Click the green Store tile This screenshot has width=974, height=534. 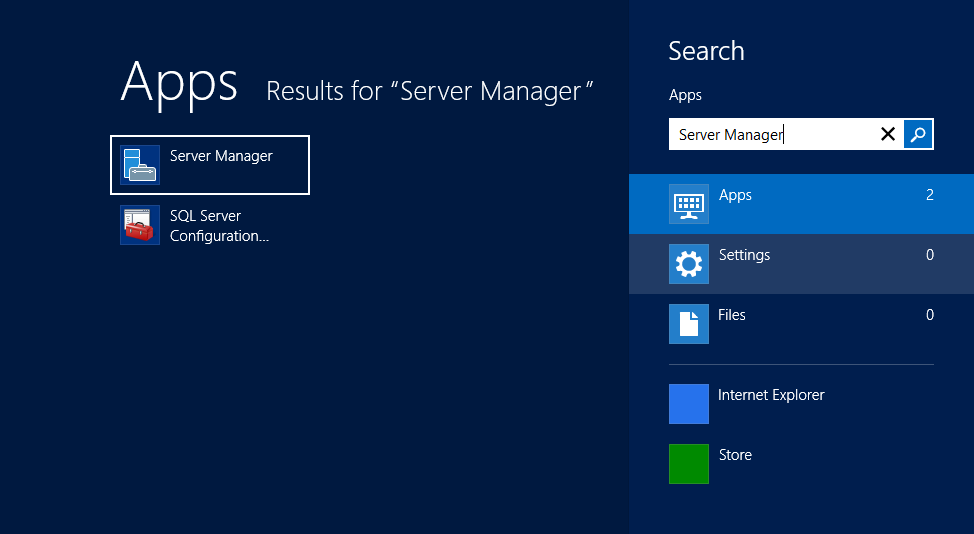[x=689, y=464]
